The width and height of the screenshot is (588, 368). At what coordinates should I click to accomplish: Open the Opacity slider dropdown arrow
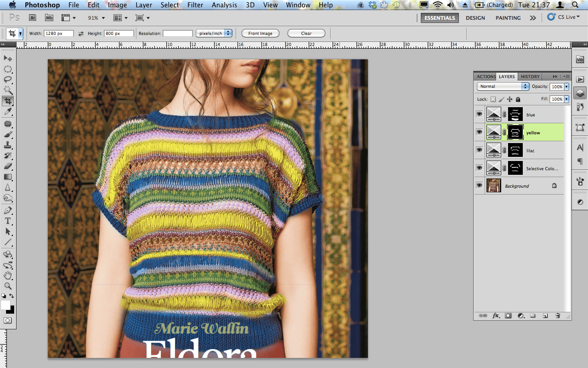pyautogui.click(x=566, y=86)
